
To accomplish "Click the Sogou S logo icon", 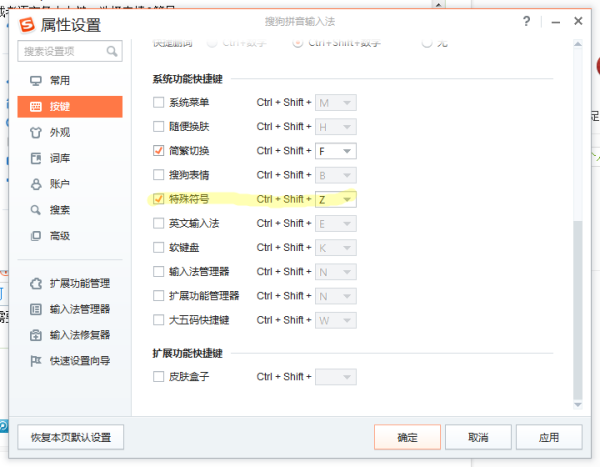I will pyautogui.click(x=27, y=25).
